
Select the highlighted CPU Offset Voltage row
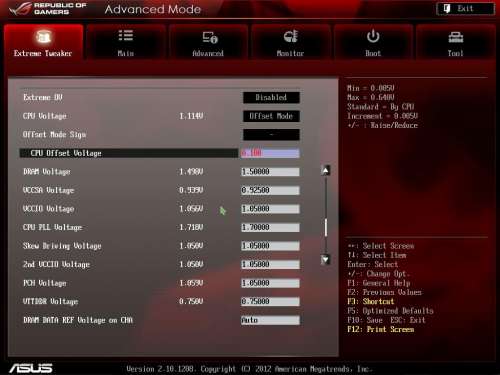129,153
